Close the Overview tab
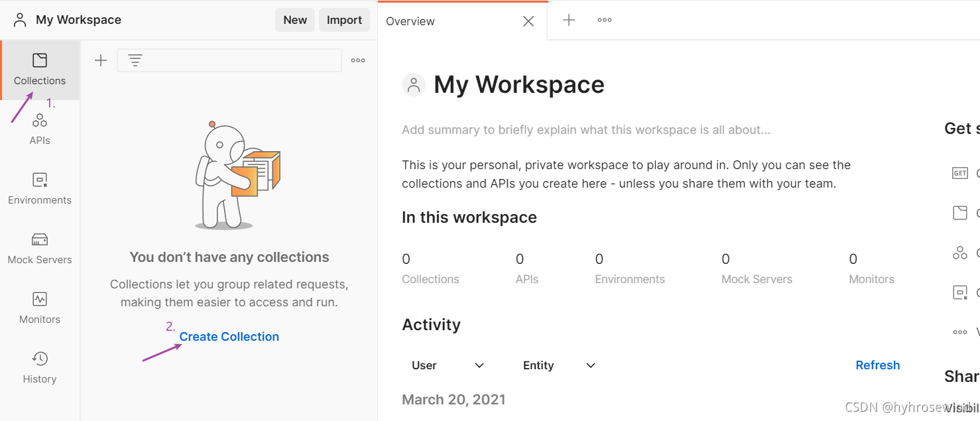 click(x=528, y=21)
